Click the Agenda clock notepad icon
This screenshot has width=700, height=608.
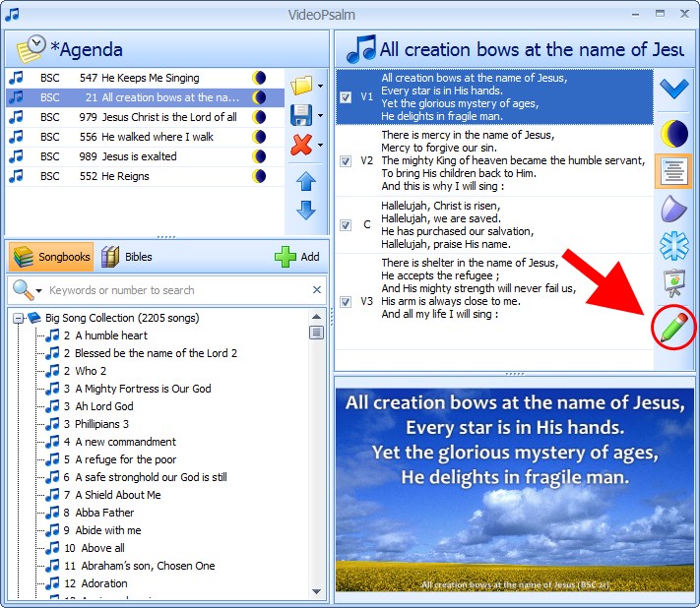coord(31,48)
